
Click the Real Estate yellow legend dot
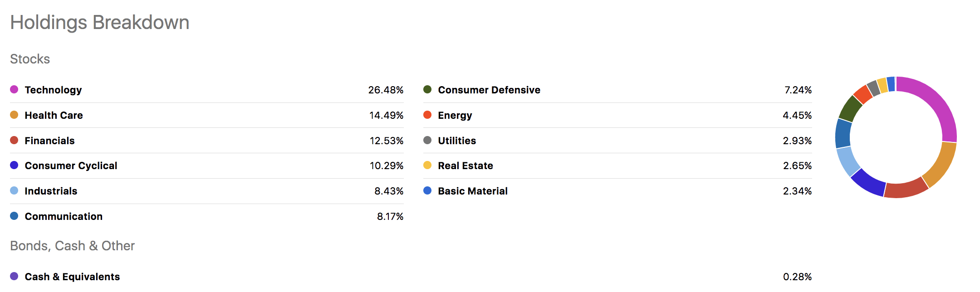coord(427,165)
